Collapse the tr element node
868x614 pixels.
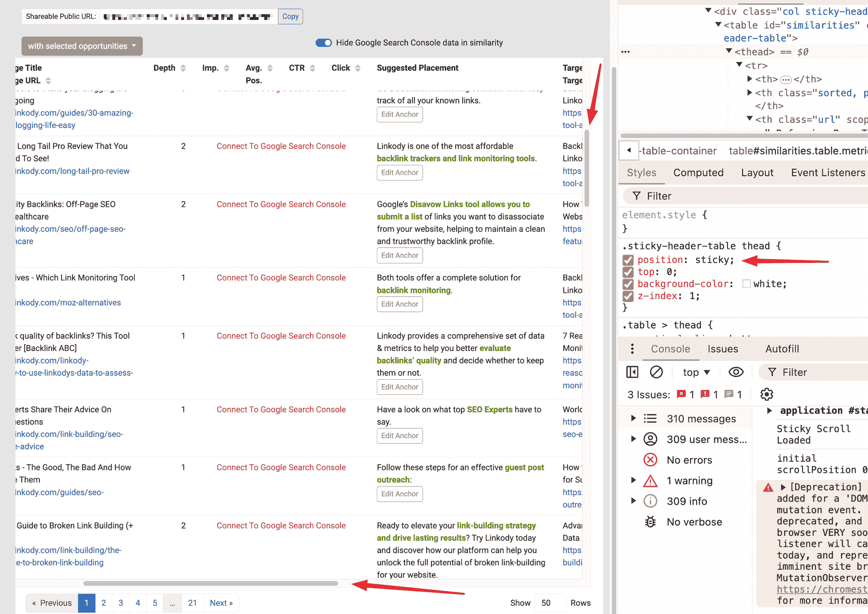pos(740,65)
